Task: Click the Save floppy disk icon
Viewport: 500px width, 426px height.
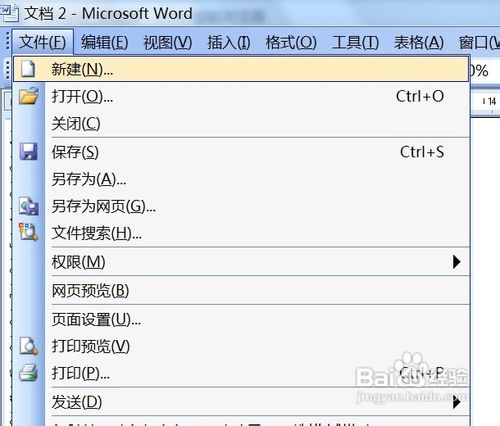Action: (x=28, y=152)
